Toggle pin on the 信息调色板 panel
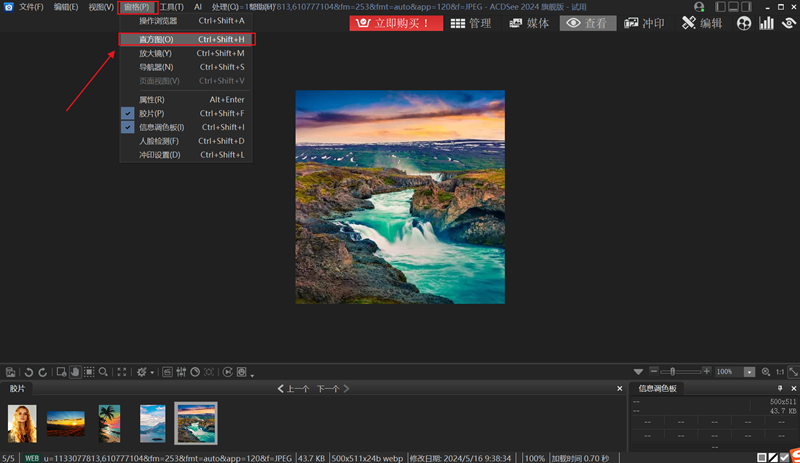The height and width of the screenshot is (463, 800). (780, 388)
